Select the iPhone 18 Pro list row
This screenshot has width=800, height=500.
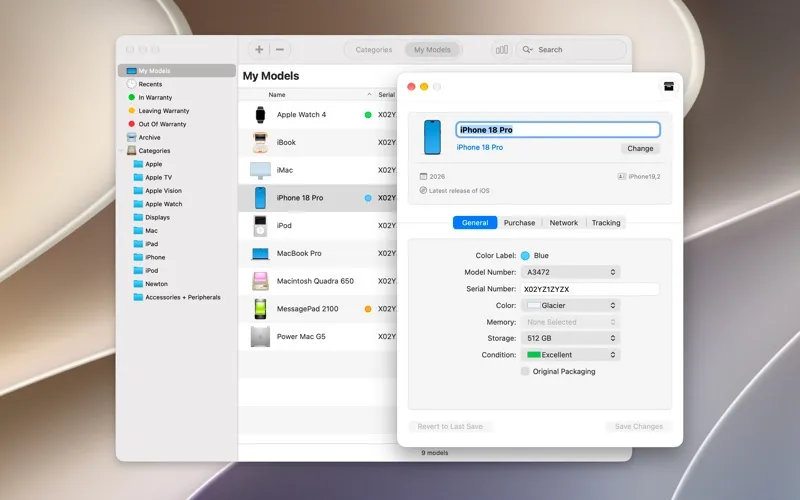click(318, 198)
